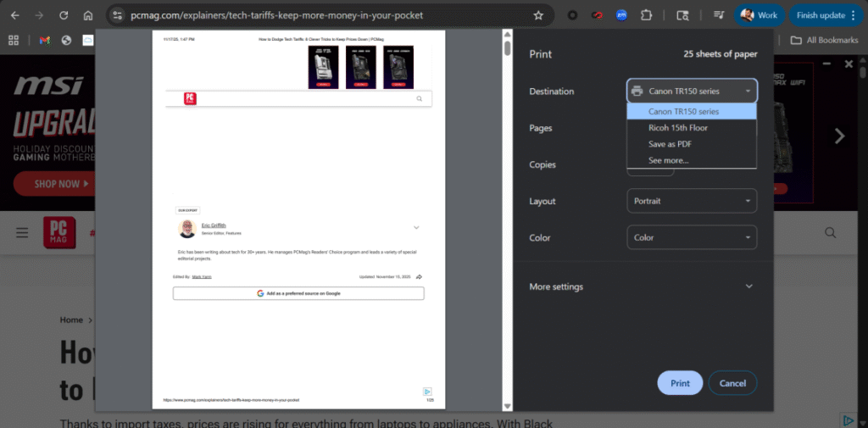The width and height of the screenshot is (868, 428).
Task: Click the Print button
Action: (680, 383)
